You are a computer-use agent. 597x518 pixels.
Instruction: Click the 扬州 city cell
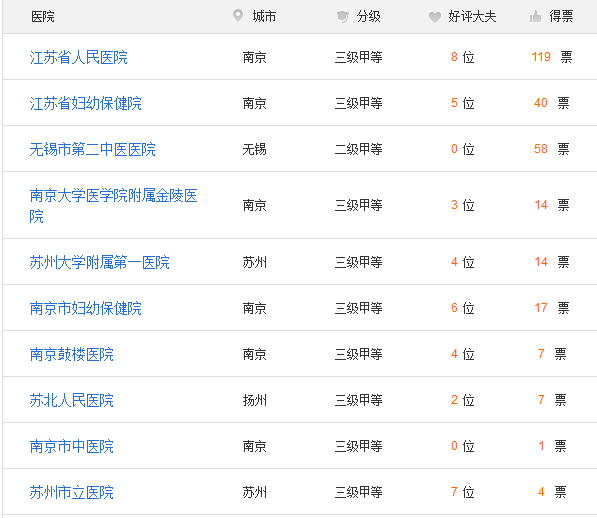point(255,400)
